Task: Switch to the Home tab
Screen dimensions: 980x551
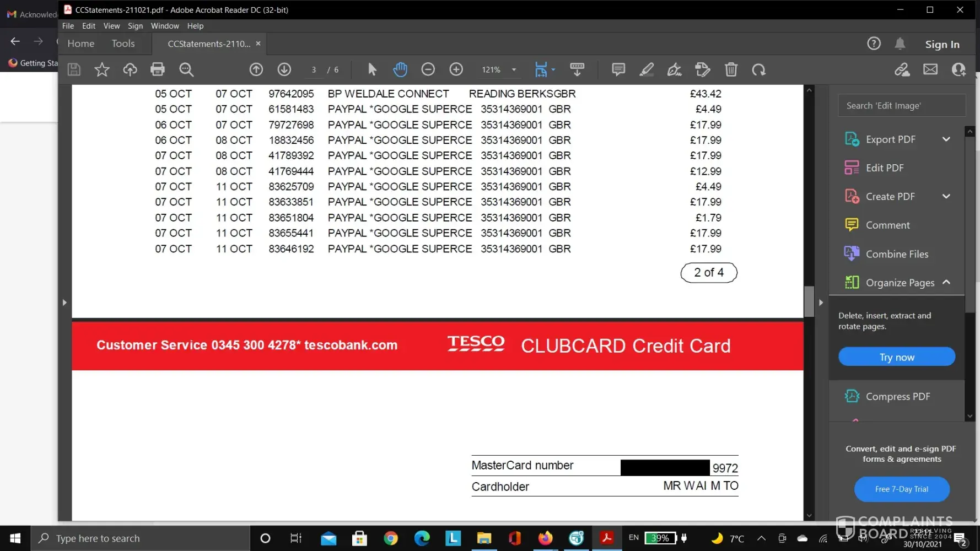Action: 81,44
